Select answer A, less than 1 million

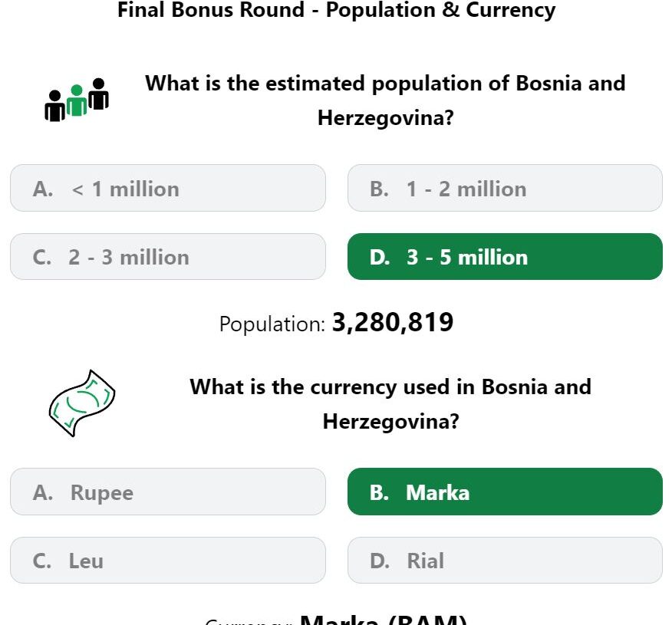pyautogui.click(x=167, y=188)
